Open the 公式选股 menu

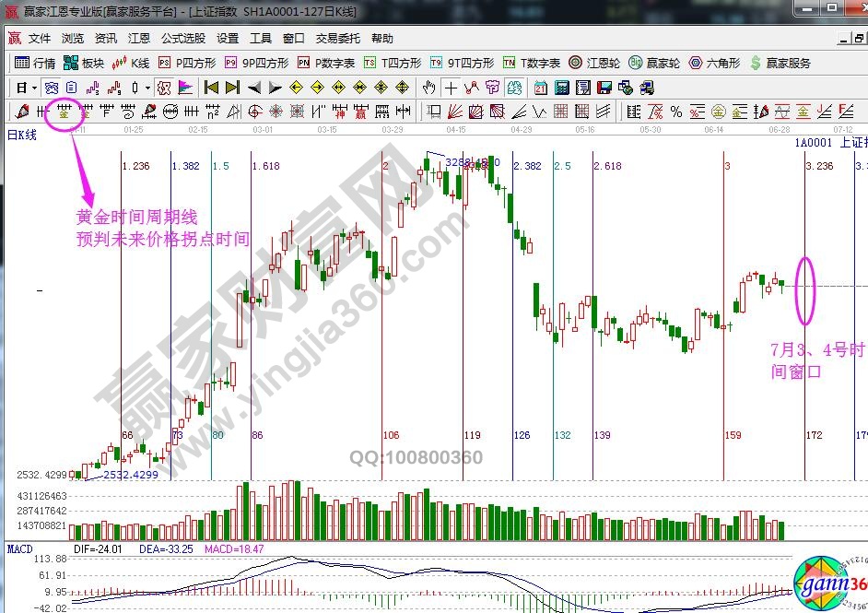(183, 39)
